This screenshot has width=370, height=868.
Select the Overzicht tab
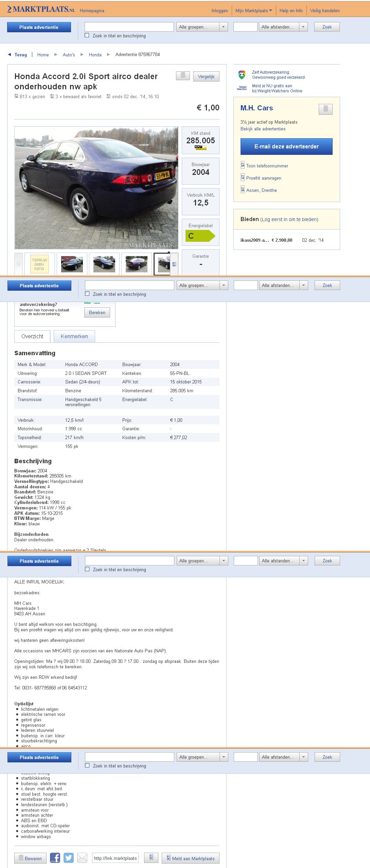coord(32,336)
